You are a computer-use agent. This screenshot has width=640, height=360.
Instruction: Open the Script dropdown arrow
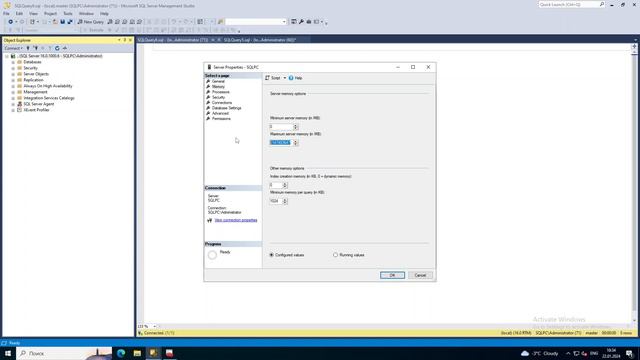284,78
